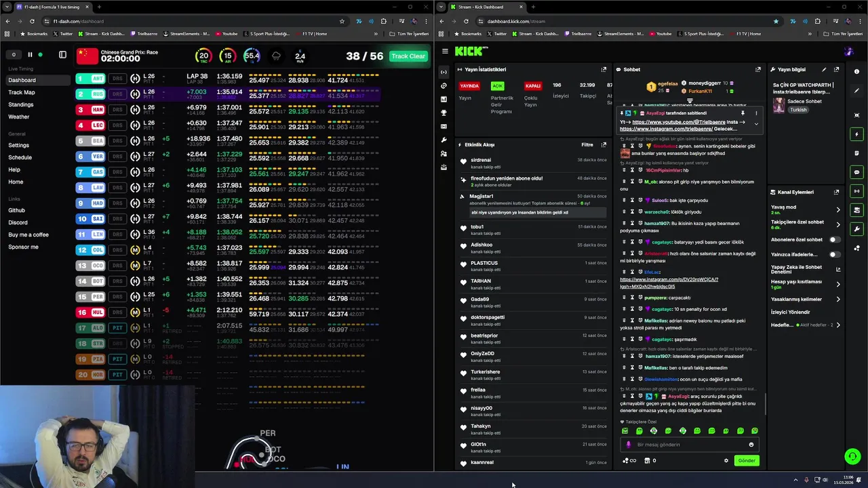
Task: Toggle Abonelere özel sohbet switch
Action: (x=834, y=239)
